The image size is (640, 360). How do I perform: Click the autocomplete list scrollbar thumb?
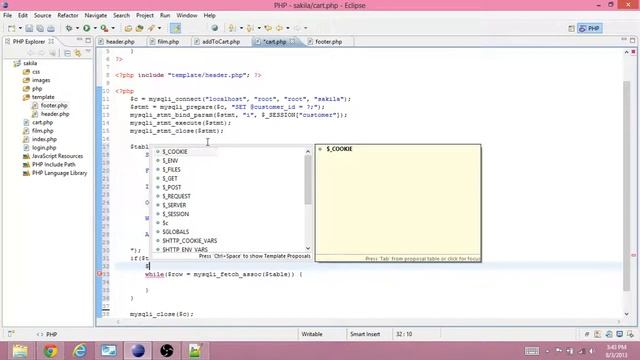308,180
